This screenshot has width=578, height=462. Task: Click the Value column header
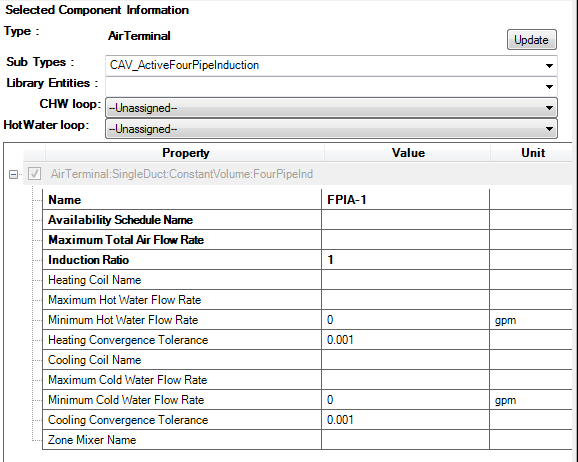(x=407, y=153)
